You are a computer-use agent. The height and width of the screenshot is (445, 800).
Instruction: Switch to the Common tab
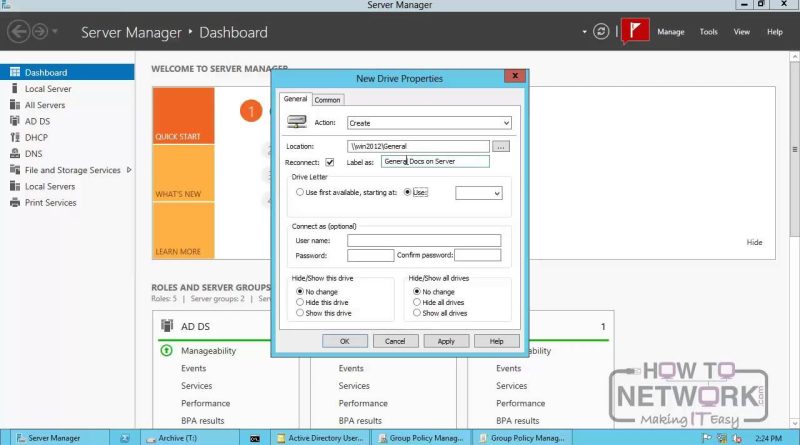point(327,100)
